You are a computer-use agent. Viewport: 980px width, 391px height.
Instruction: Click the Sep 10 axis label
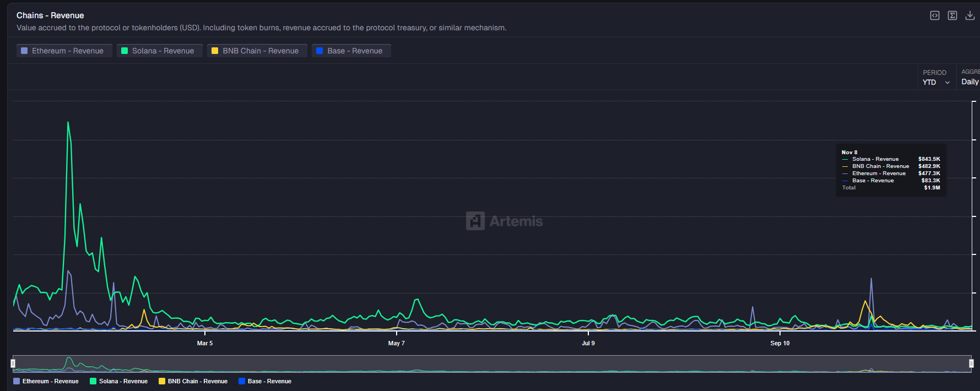click(x=779, y=343)
